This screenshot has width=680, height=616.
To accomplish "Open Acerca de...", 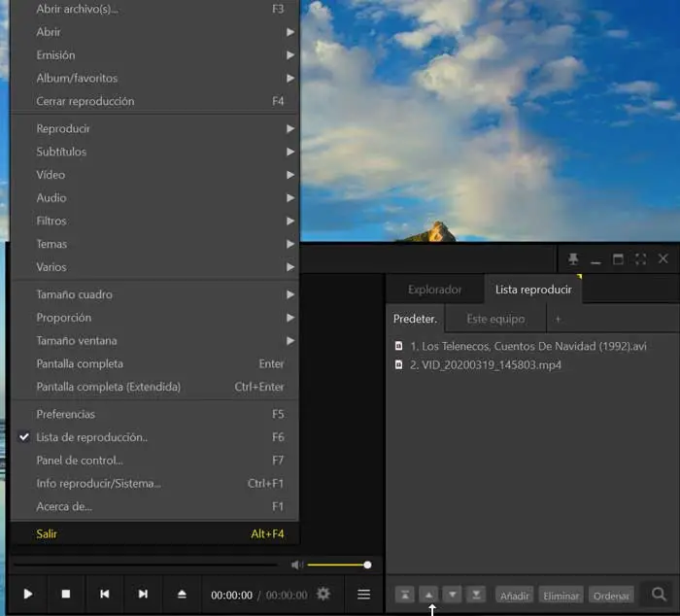I will click(154, 506).
